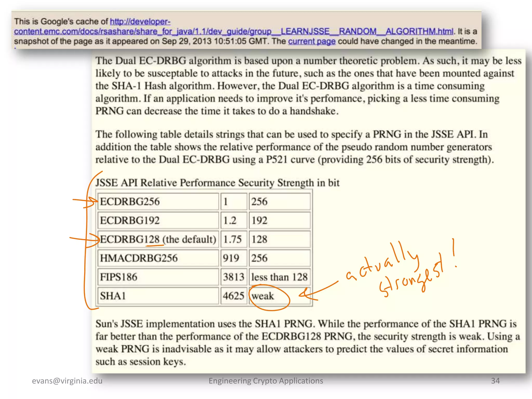Click the 4625 performance value cell
The image size is (532, 399).
234,296
